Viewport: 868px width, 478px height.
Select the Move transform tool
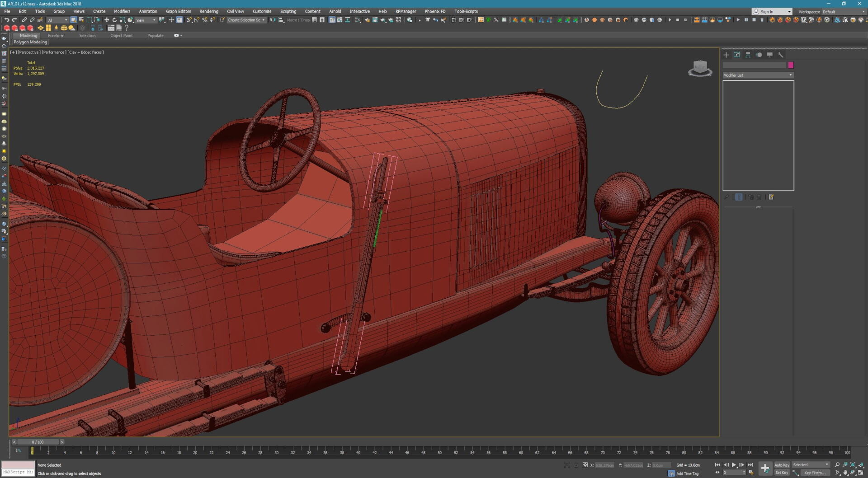point(107,20)
